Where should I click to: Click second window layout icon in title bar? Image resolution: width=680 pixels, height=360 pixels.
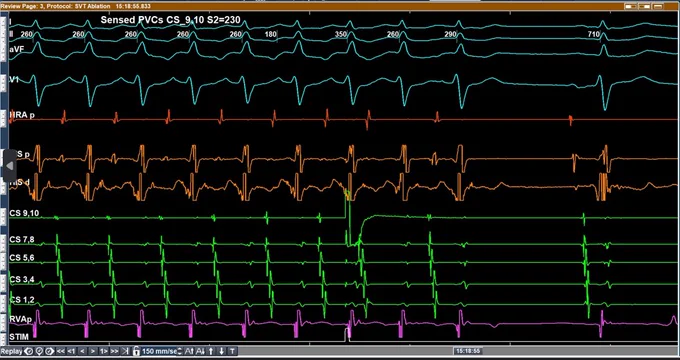(x=644, y=6)
